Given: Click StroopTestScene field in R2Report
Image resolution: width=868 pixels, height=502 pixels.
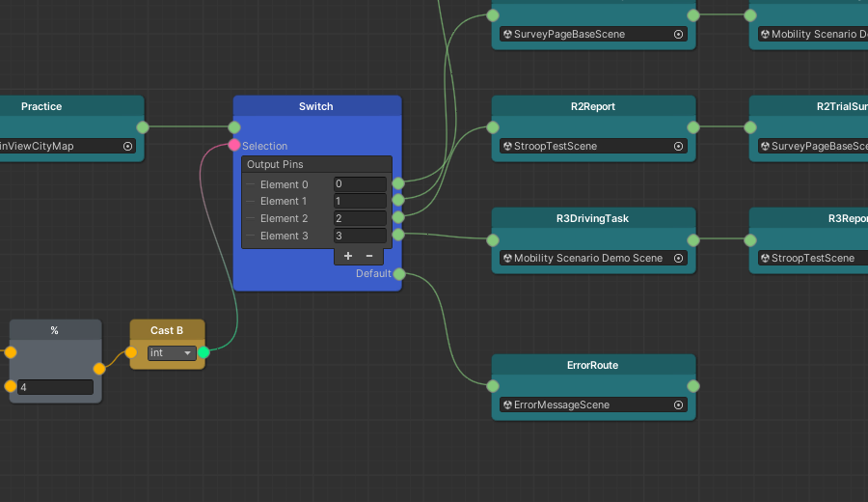Looking at the screenshot, I should pos(593,147).
